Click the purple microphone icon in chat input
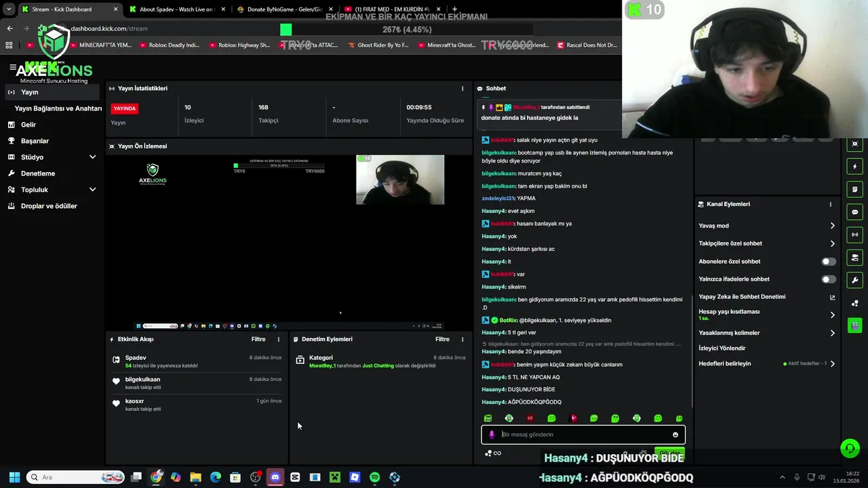This screenshot has height=488, width=868. pos(492,434)
